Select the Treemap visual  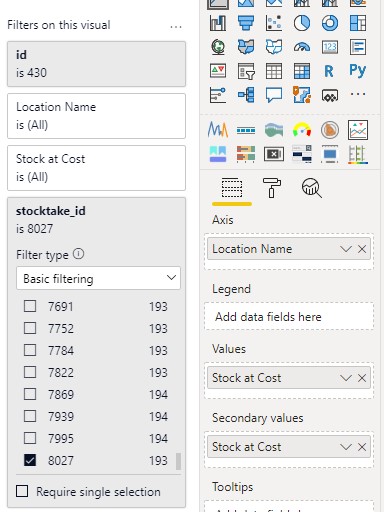coord(358,23)
